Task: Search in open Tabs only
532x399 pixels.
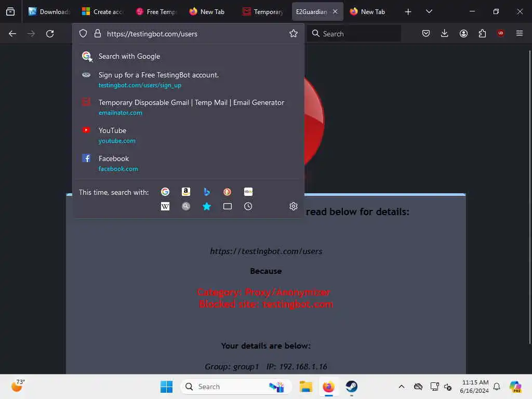Action: pyautogui.click(x=228, y=206)
